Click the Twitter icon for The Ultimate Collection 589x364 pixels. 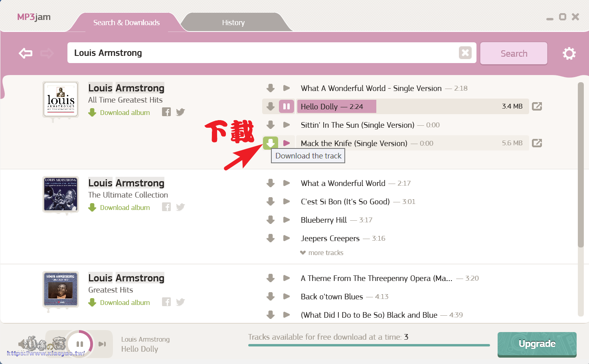pyautogui.click(x=180, y=207)
